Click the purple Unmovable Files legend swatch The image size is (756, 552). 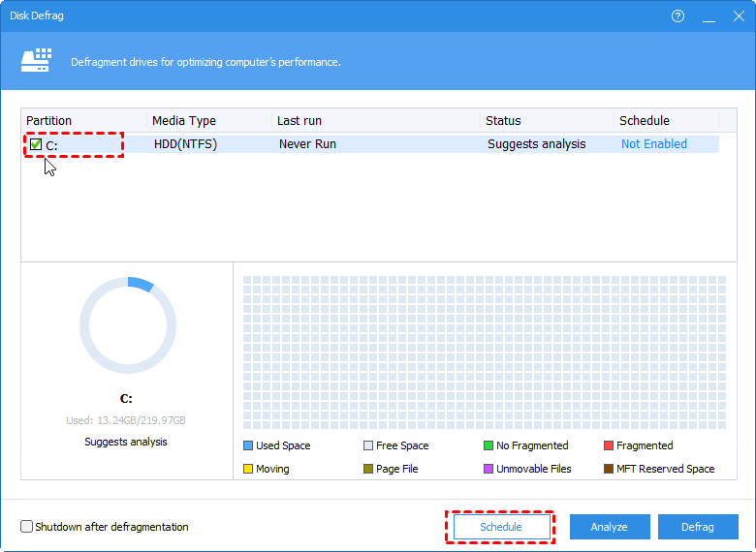(488, 469)
